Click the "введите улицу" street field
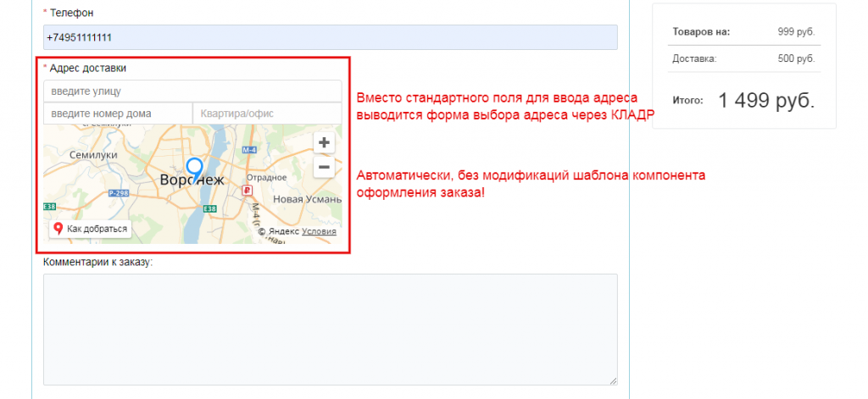868x399 pixels. tap(192, 91)
